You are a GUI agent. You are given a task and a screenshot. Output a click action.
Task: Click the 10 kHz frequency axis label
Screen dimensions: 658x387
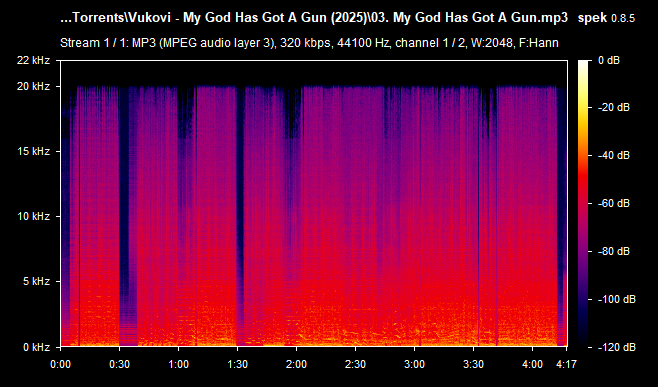click(33, 217)
